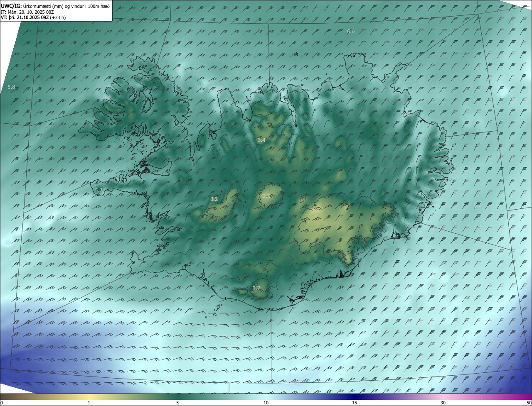Image resolution: width=532 pixels, height=406 pixels.
Task: Click the 'VT: þri. 21.10.2025 09Z (+33 h)' line
Action: pyautogui.click(x=33, y=17)
